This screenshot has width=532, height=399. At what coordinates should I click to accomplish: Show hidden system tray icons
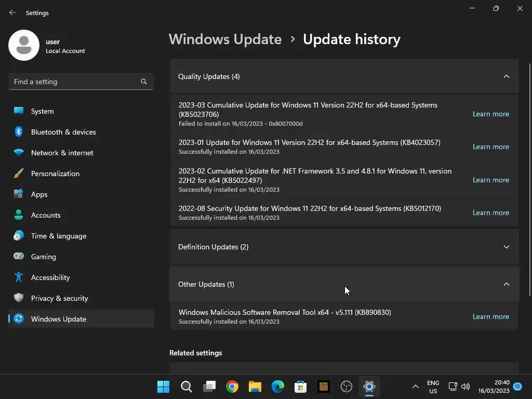click(415, 387)
